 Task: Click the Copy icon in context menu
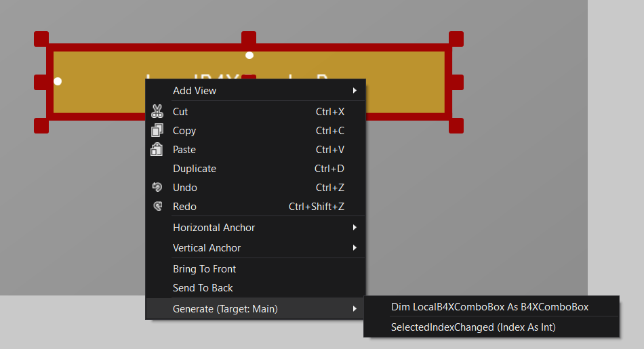[x=157, y=131]
